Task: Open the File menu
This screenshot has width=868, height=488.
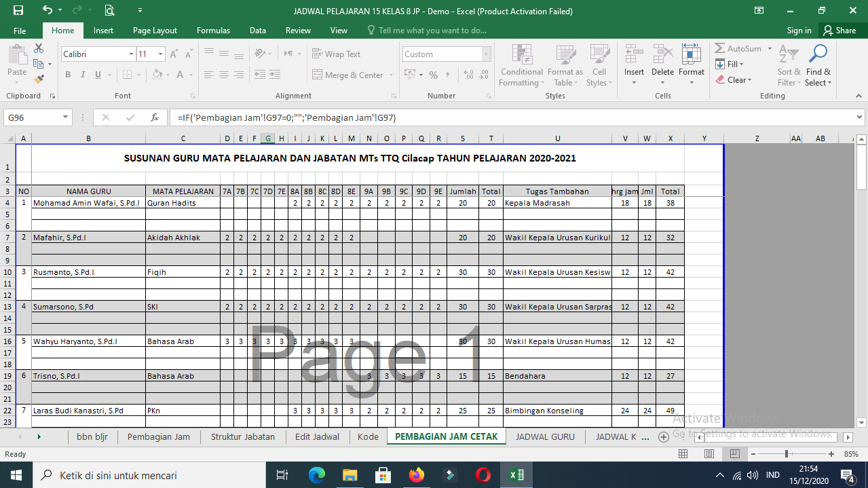Action: [20, 31]
